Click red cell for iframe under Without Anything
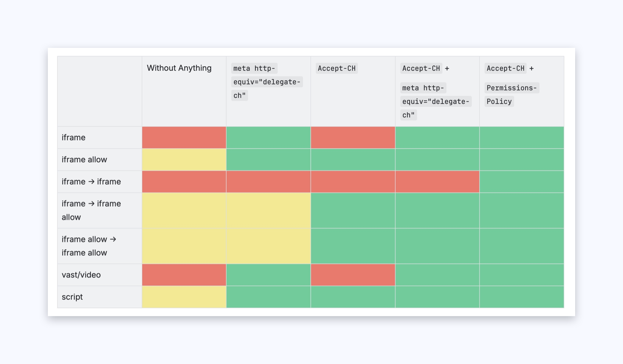This screenshot has height=364, width=623. click(x=184, y=138)
